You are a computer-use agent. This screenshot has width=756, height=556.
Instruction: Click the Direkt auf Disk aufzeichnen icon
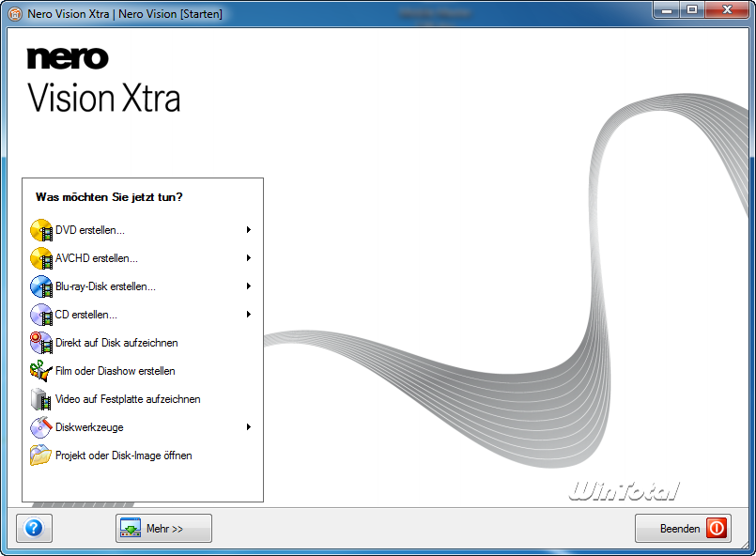(x=41, y=343)
